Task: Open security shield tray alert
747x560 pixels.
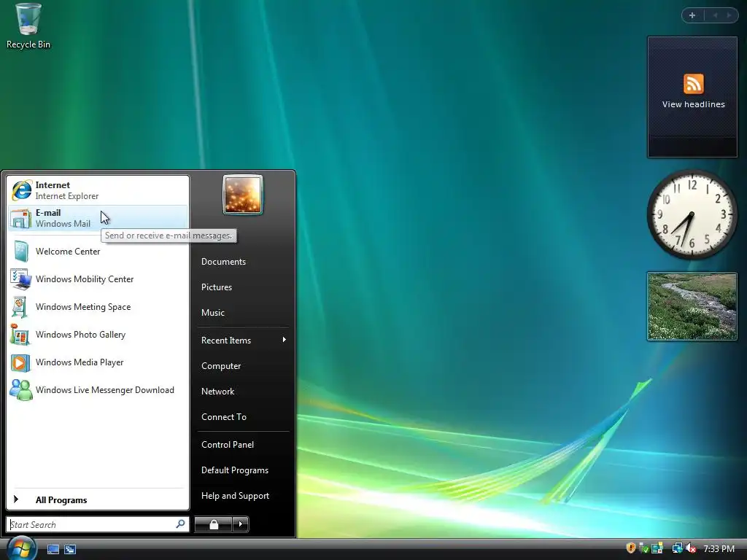Action: pos(631,548)
